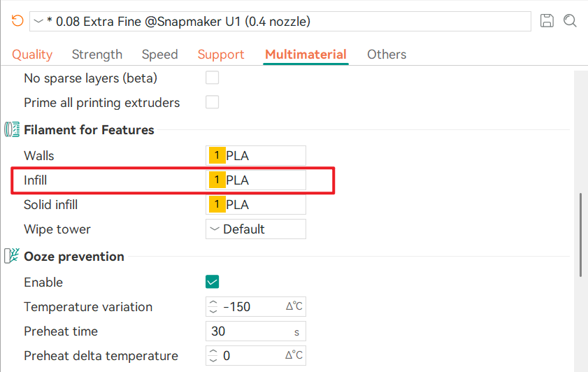Image resolution: width=588 pixels, height=372 pixels.
Task: Enable the No sparse layers (beta) checkbox
Action: click(213, 78)
